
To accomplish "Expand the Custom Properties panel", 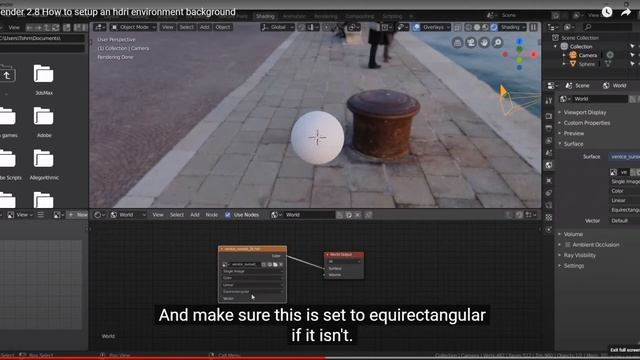I will coord(587,123).
